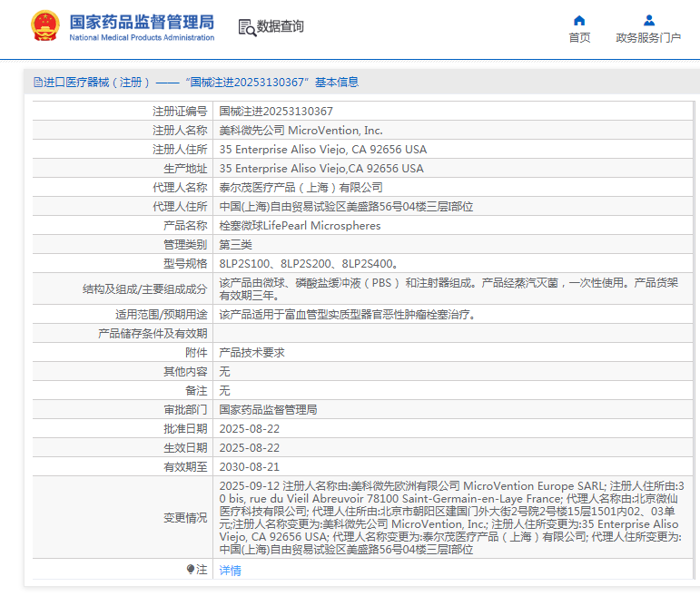Click the 首页 house icon
The image size is (700, 596).
coord(579,20)
